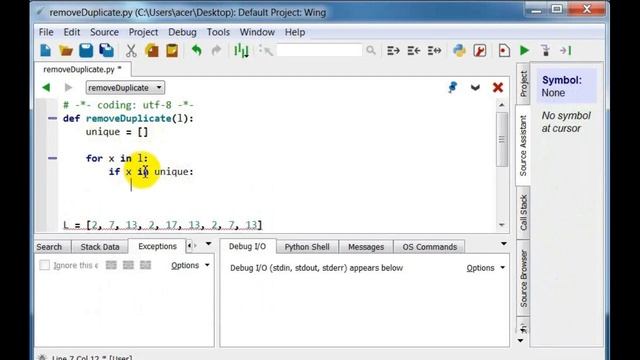Screen dimensions: 640x360
Task: Paste from the clipboard icon
Action: 172,51
